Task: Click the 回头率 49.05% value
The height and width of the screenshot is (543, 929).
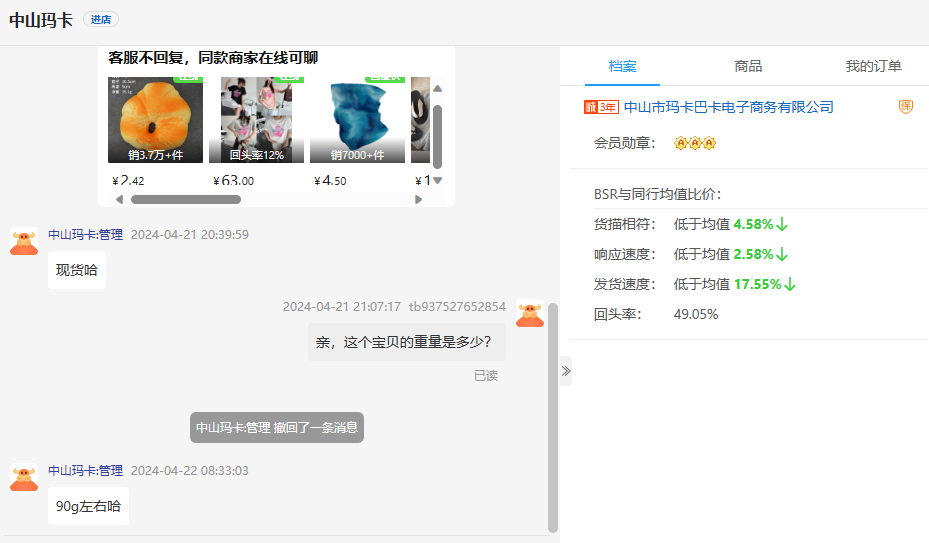Action: 696,314
